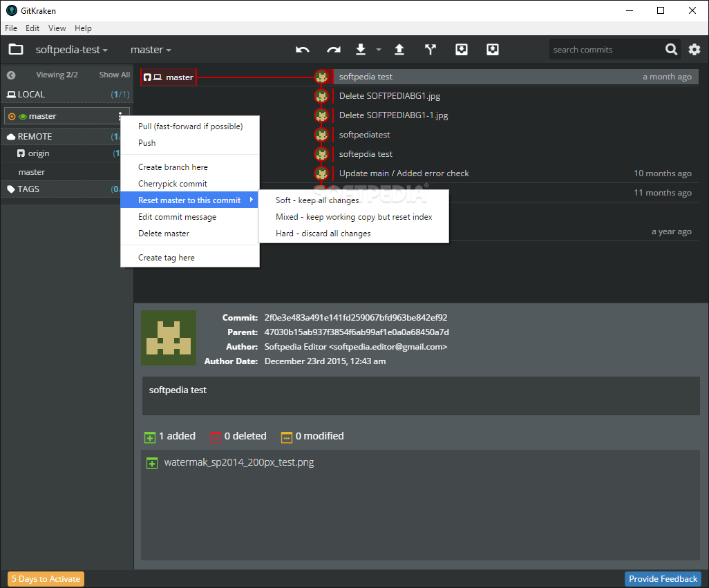Select remote master branch under origin
Image resolution: width=709 pixels, height=588 pixels.
pyautogui.click(x=32, y=172)
